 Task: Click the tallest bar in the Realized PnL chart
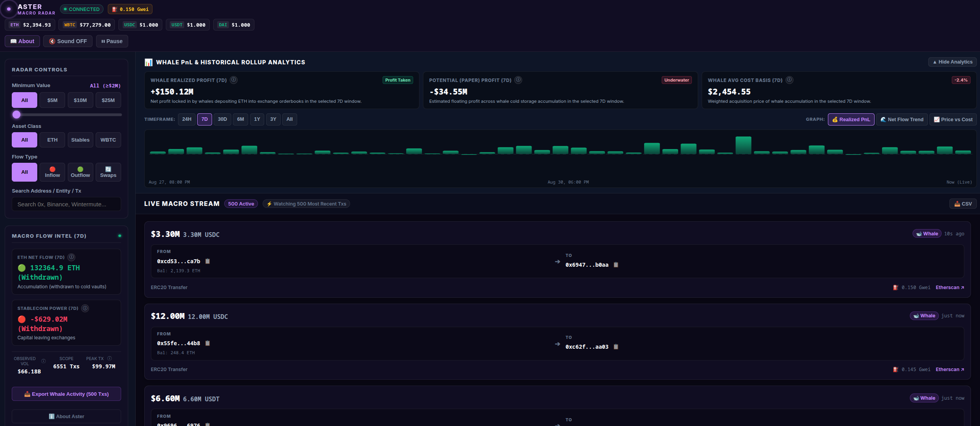tap(743, 145)
